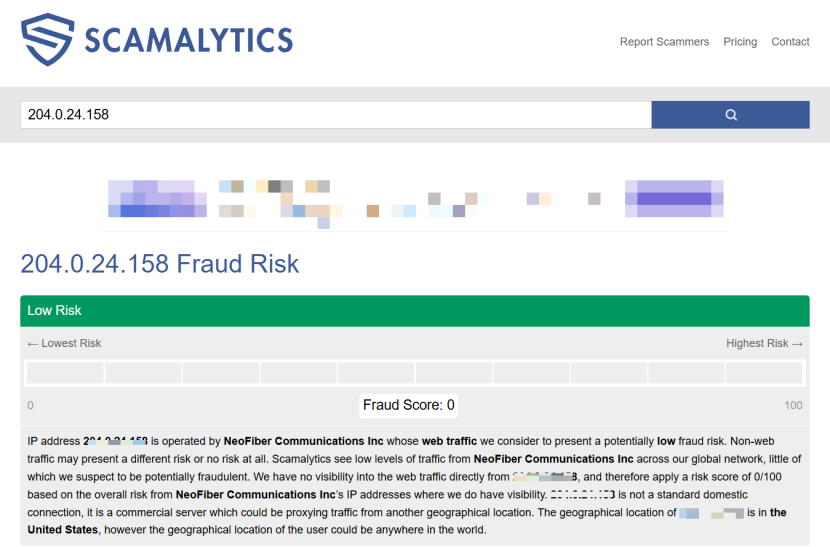Open the Contact link
Viewport: 830px width, 547px height.
point(790,42)
